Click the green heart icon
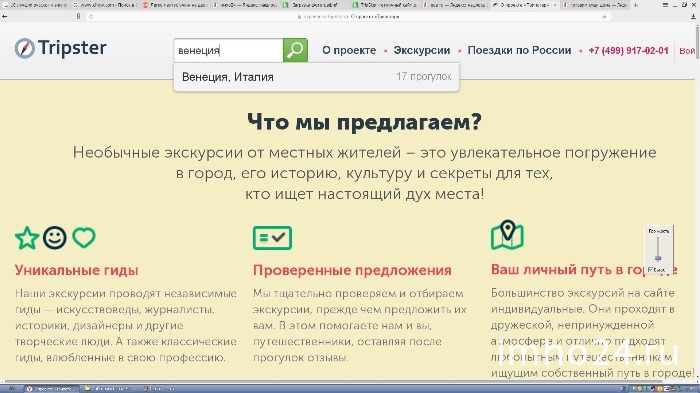Screen dimensions: 700x393 pyautogui.click(x=84, y=238)
